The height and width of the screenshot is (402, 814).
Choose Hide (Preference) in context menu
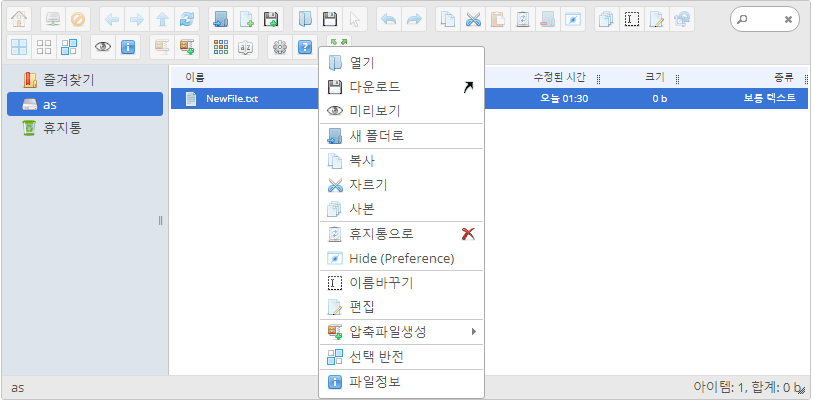click(x=401, y=258)
